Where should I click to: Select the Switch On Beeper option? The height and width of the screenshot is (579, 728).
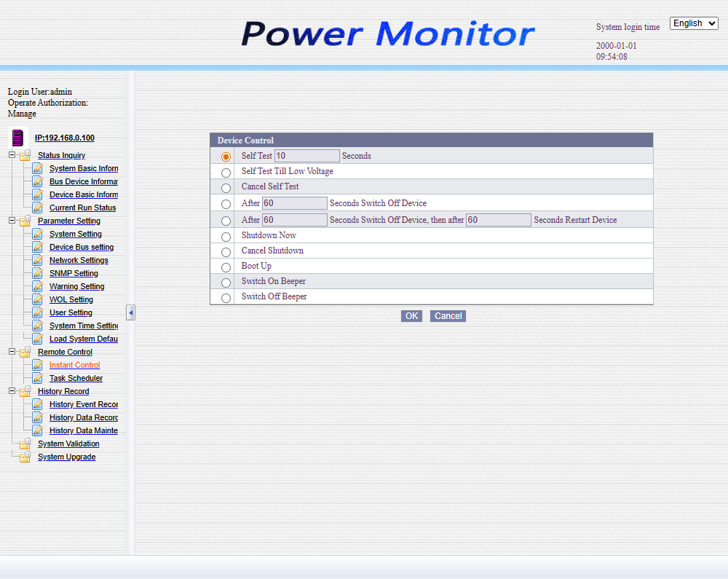(x=226, y=283)
